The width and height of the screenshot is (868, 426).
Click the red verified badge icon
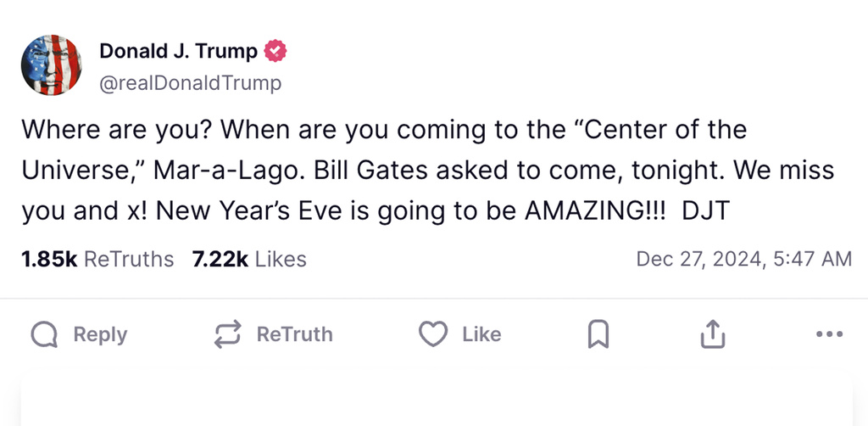[276, 51]
